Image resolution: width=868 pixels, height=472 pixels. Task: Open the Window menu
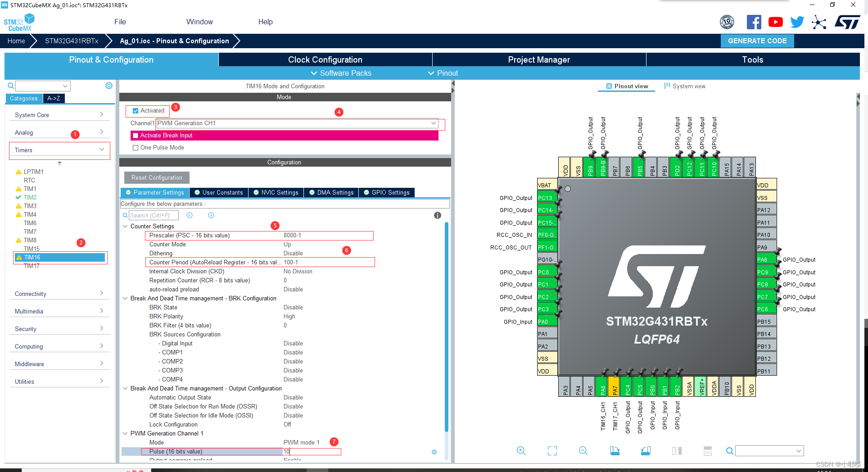point(199,22)
